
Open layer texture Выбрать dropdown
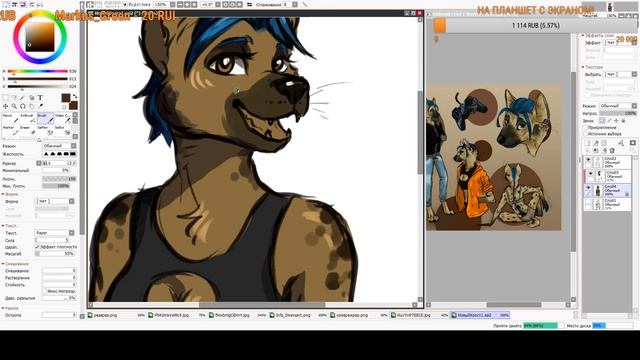pyautogui.click(x=621, y=74)
